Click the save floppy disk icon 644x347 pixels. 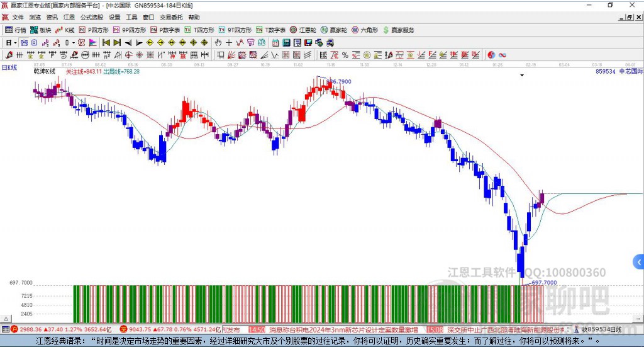click(308, 43)
